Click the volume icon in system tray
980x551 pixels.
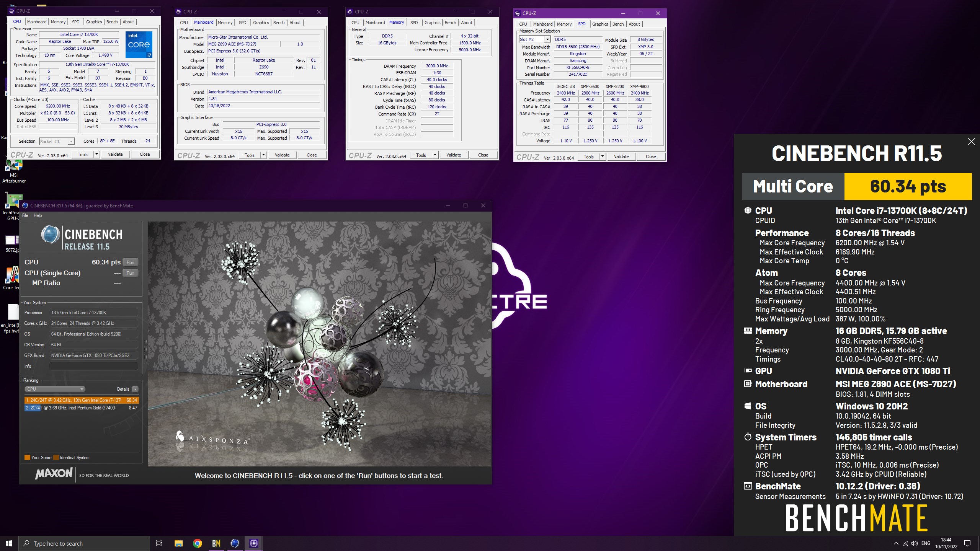click(x=915, y=543)
